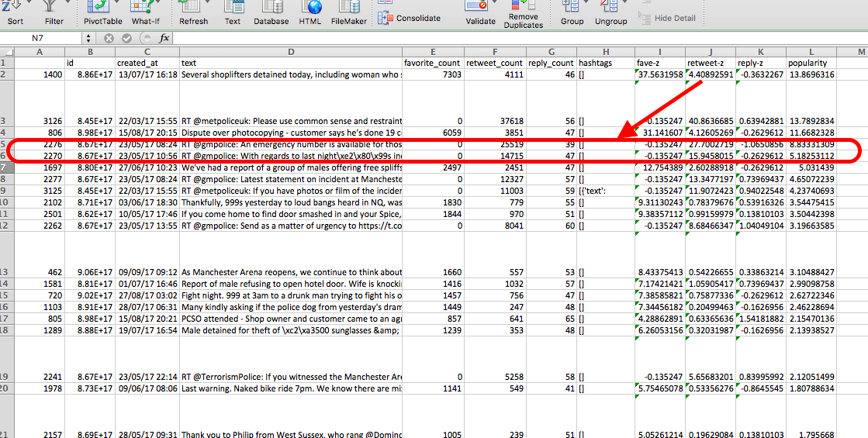Open the Ungroup tool

(610, 6)
